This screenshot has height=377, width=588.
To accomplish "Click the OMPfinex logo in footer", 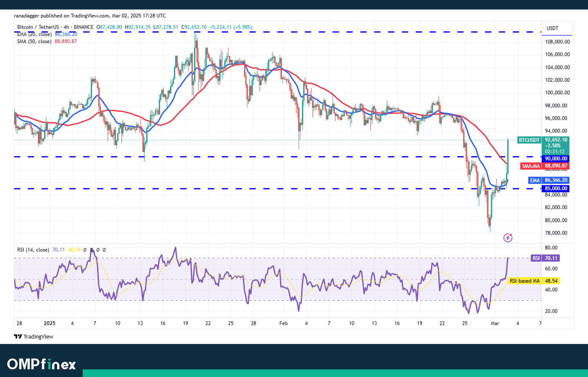I will pos(41,364).
